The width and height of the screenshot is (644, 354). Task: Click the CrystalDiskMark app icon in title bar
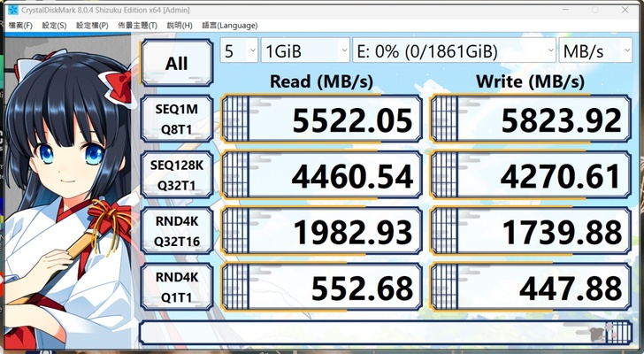pyautogui.click(x=13, y=10)
